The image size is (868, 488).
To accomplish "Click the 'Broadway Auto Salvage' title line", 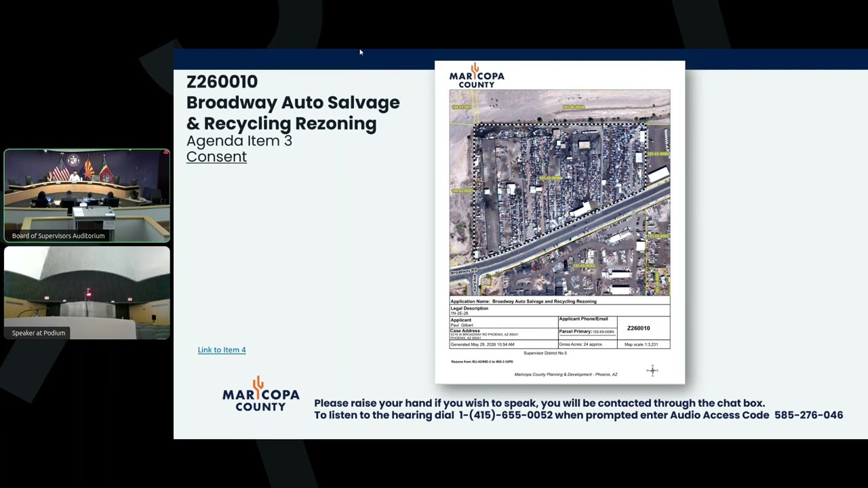I will 293,102.
